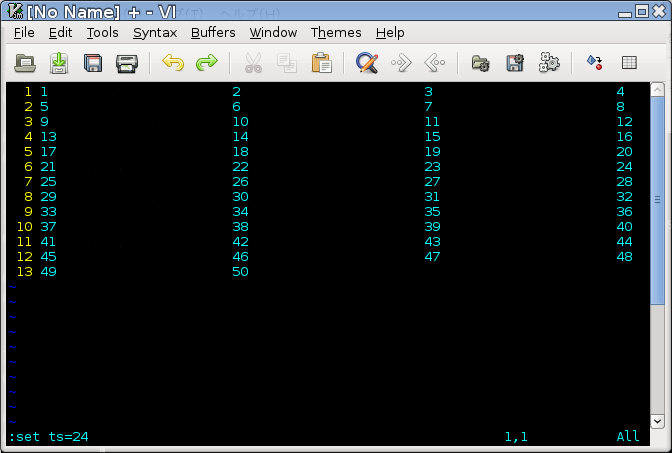Image resolution: width=672 pixels, height=453 pixels.
Task: Click the Load session folder icon
Action: click(x=481, y=64)
